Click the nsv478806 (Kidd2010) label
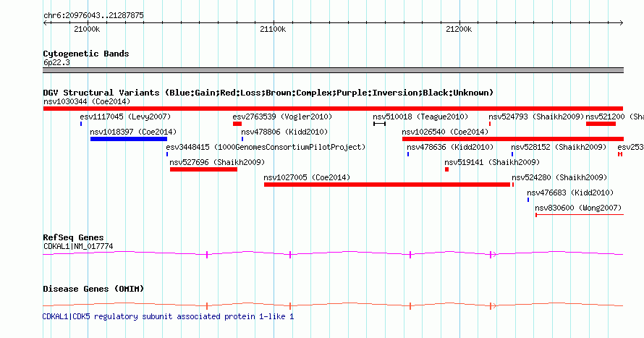The image size is (644, 338). tap(284, 132)
